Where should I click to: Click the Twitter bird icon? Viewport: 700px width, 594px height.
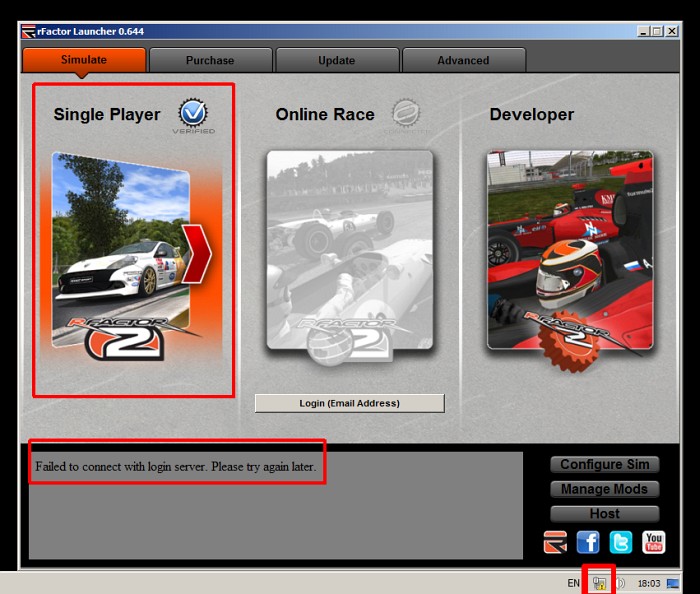coord(621,543)
